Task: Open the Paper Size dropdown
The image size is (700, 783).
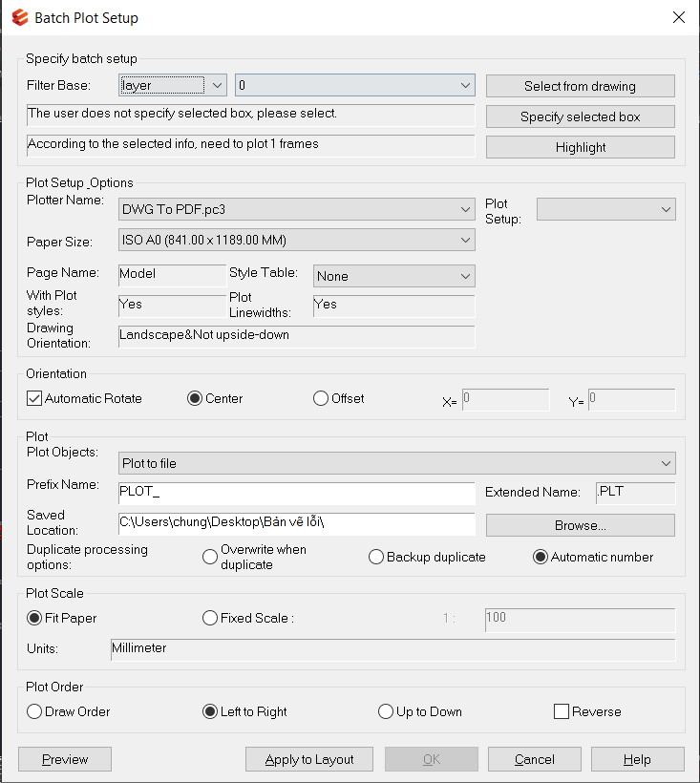Action: pos(297,240)
